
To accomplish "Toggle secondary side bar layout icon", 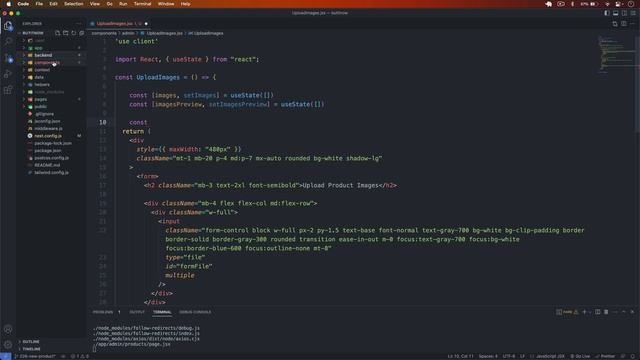I will pos(624,13).
